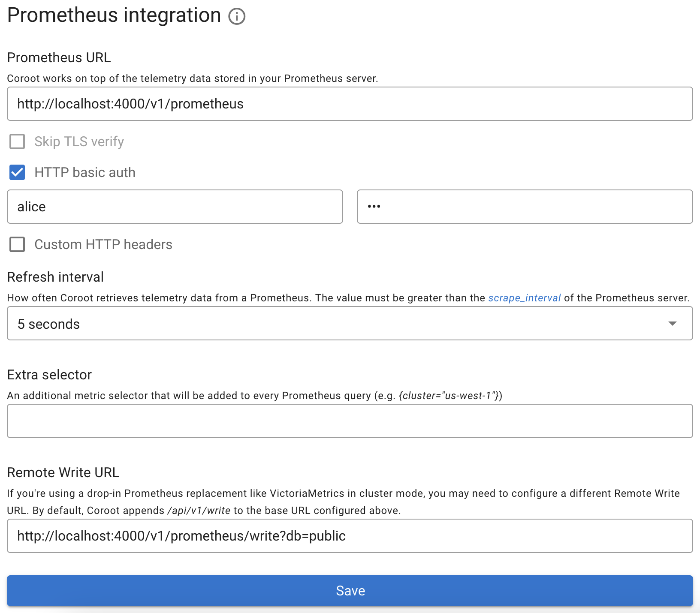Click the Prometheus integration page heading
700x613 pixels.
pos(114,15)
